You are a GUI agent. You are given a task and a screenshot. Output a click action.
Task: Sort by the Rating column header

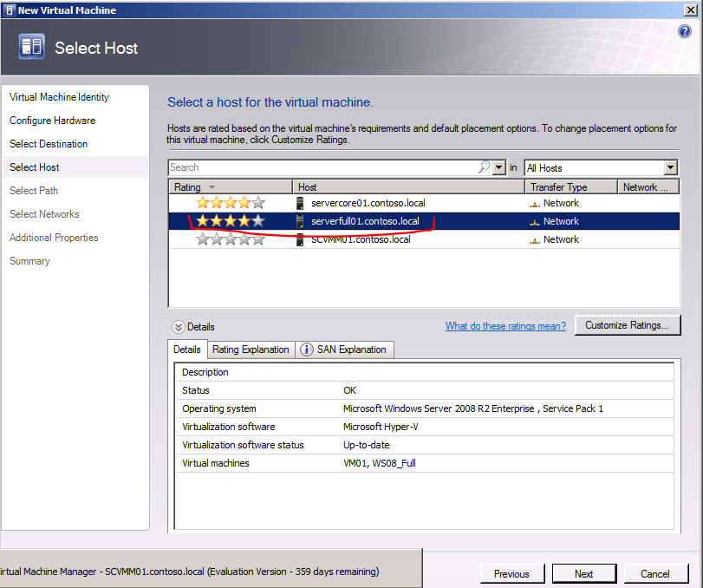[231, 187]
